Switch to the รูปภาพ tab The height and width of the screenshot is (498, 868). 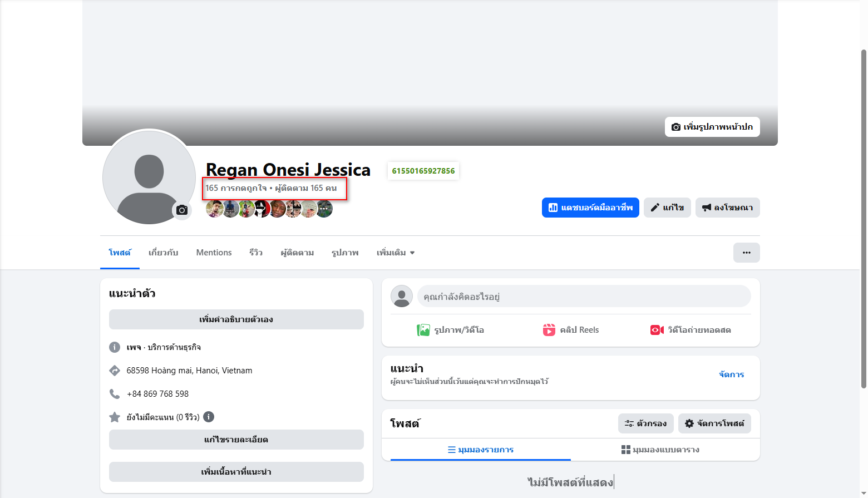(x=345, y=253)
